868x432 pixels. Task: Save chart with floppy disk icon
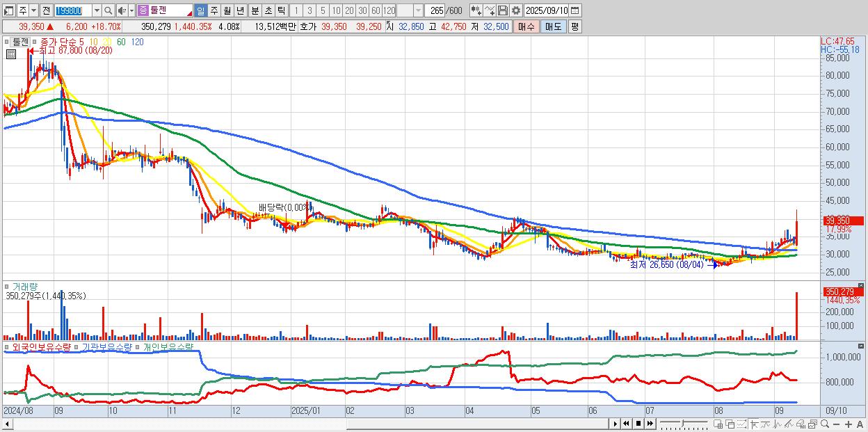503,10
